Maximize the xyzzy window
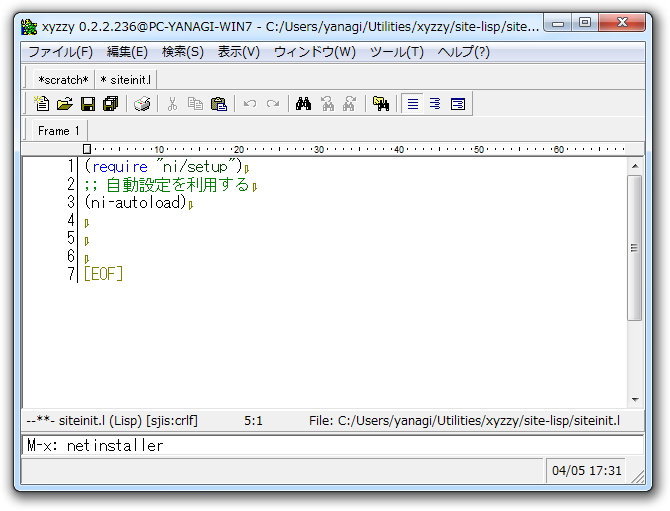 pyautogui.click(x=585, y=23)
